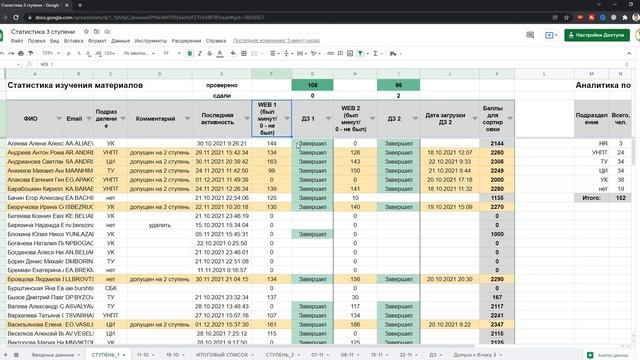Open Последняя активность column filter
Image resolution: width=640 pixels, height=360 pixels.
click(247, 119)
